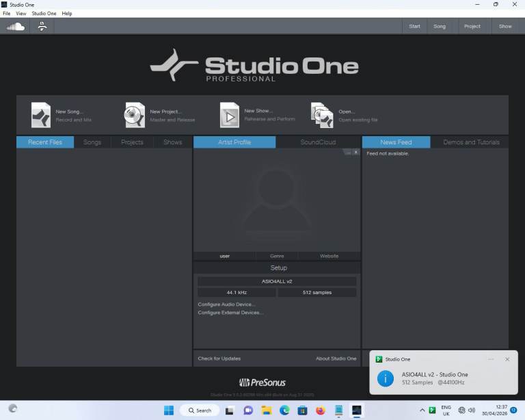This screenshot has width=525, height=420.
Task: Open the ASIO4ALL v2 audio device selector
Action: 277,281
